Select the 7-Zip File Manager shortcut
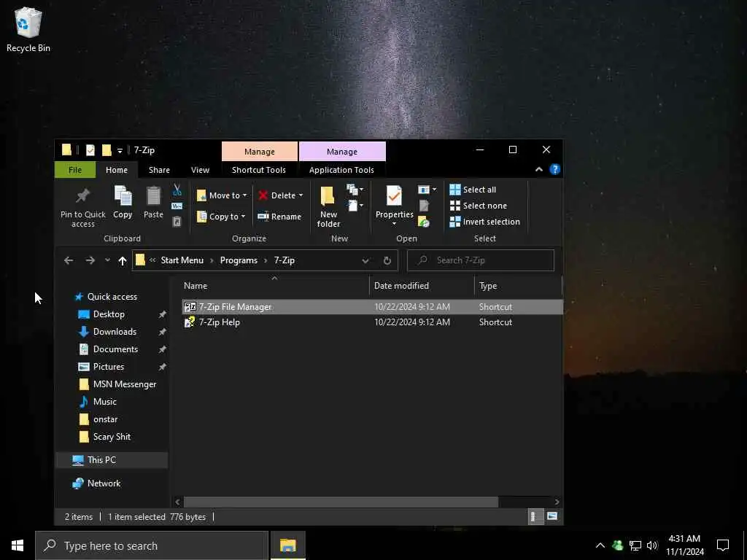Image resolution: width=747 pixels, height=560 pixels. [x=372, y=307]
